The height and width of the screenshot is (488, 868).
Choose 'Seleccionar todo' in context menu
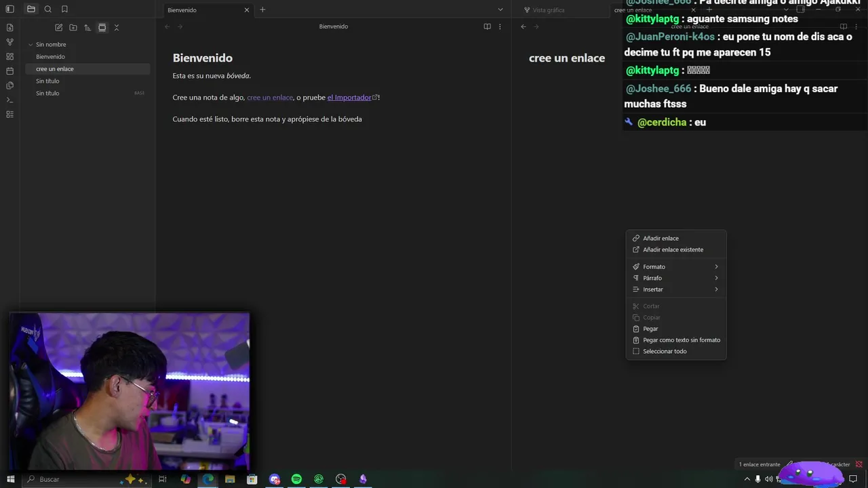676,351
